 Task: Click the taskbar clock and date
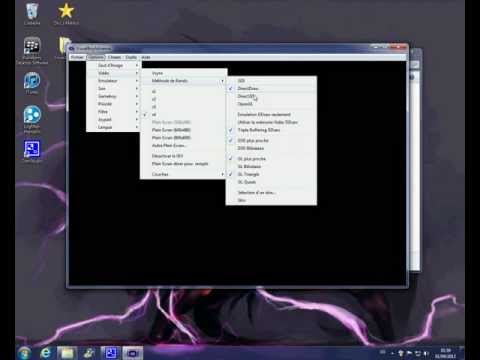446,353
